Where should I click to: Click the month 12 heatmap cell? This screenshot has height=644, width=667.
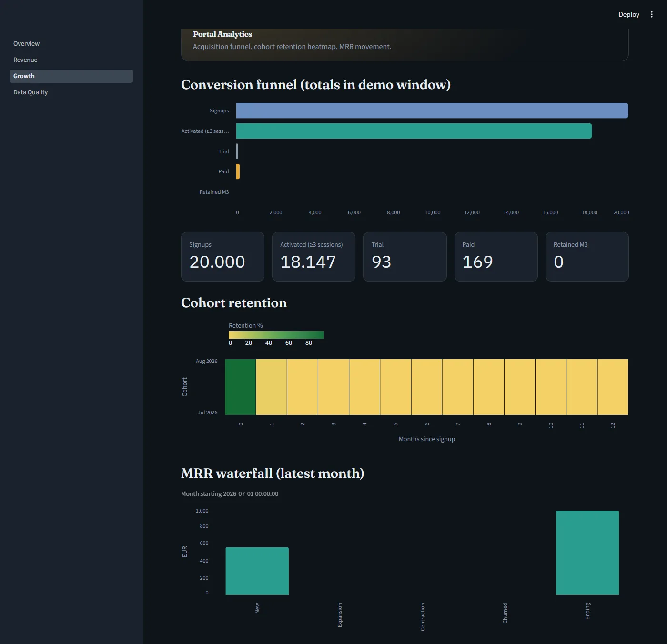613,387
